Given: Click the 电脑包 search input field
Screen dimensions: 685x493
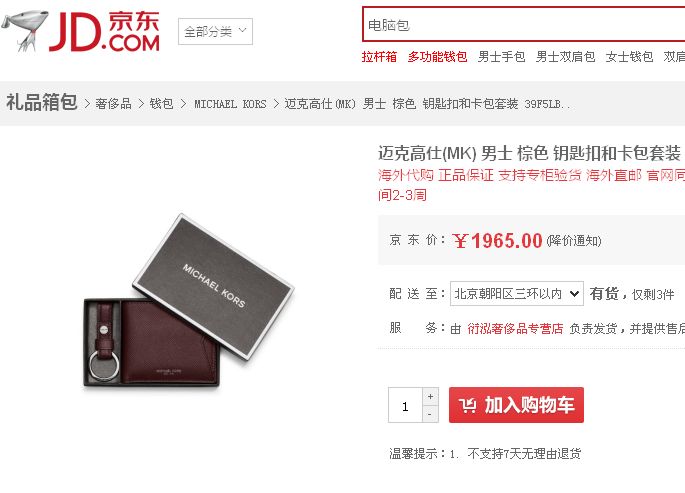Looking at the screenshot, I should click(x=523, y=25).
